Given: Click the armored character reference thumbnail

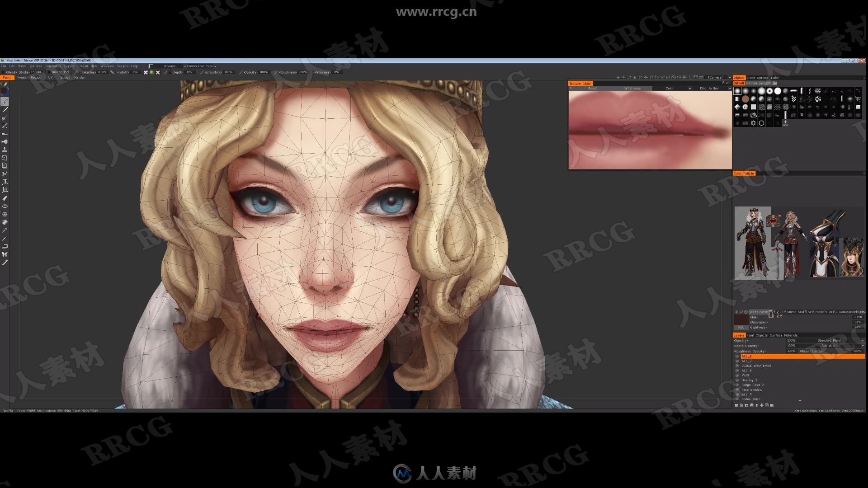Looking at the screenshot, I should 752,243.
